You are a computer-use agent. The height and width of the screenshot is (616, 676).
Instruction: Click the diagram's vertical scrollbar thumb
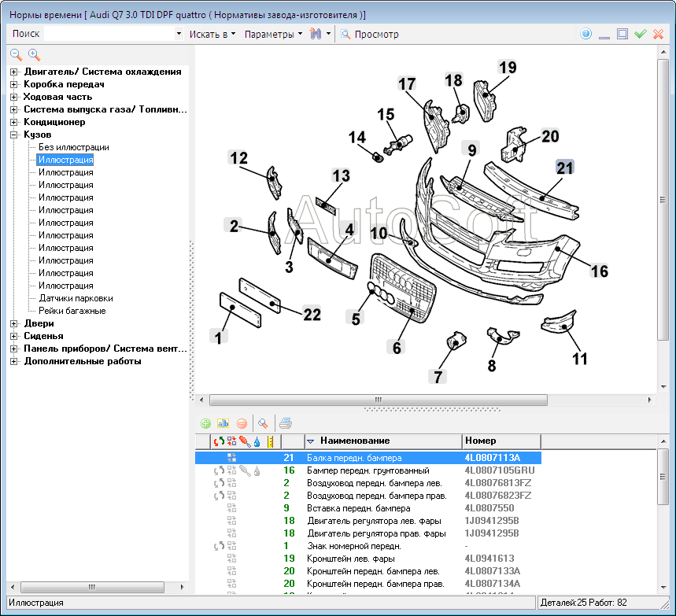(663, 200)
